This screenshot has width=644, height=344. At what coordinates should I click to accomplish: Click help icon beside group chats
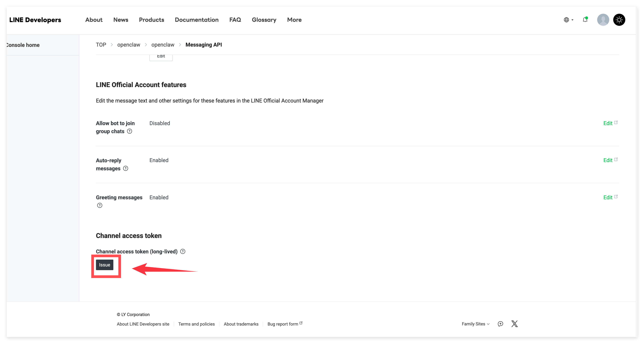(x=130, y=131)
